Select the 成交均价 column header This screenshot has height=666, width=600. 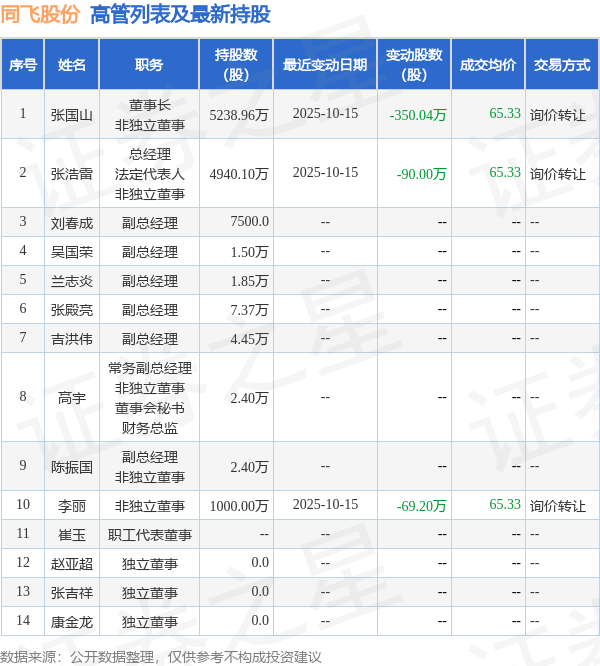coord(488,65)
